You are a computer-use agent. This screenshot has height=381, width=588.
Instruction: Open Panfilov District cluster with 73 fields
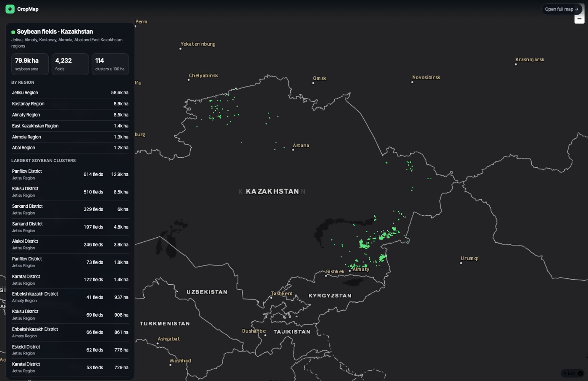coord(70,262)
